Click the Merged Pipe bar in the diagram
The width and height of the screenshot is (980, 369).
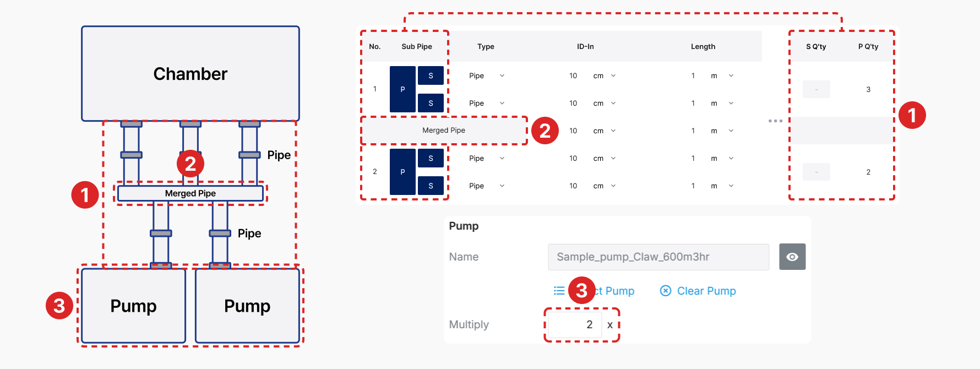pos(190,193)
